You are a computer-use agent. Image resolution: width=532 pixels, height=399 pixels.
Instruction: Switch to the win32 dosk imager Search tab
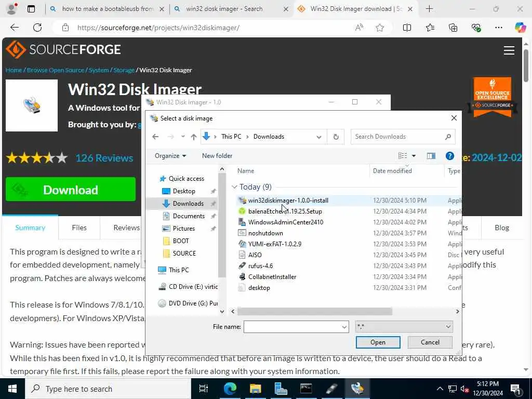231,9
